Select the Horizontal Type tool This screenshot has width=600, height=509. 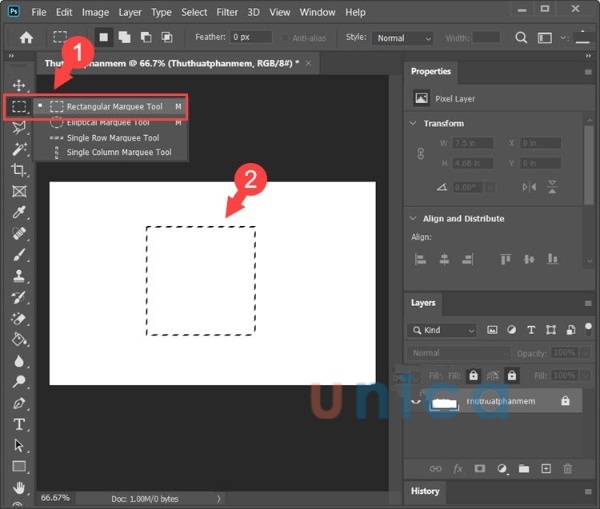(x=19, y=424)
